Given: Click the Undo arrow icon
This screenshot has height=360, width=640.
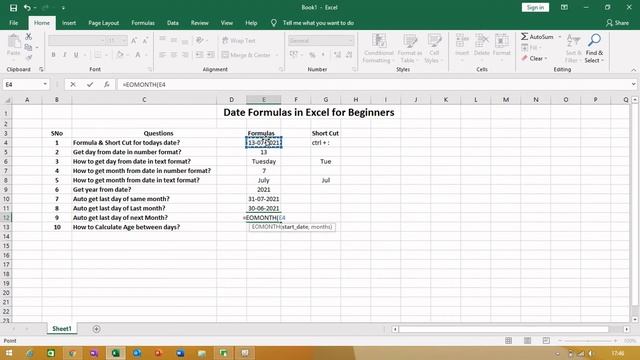Looking at the screenshot, I should coord(27,7).
